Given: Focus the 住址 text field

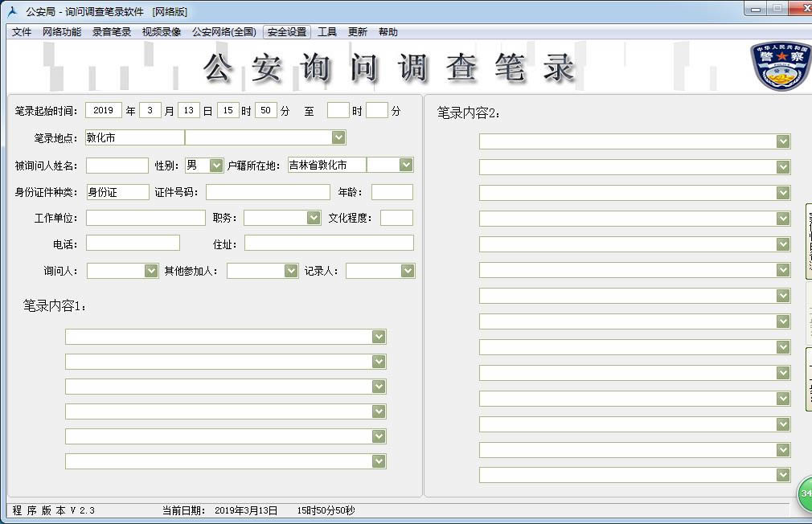Looking at the screenshot, I should coord(329,243).
